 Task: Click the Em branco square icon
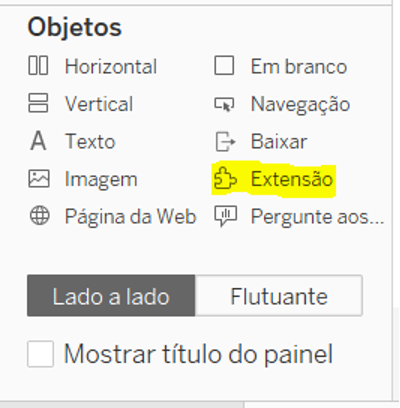click(x=224, y=66)
